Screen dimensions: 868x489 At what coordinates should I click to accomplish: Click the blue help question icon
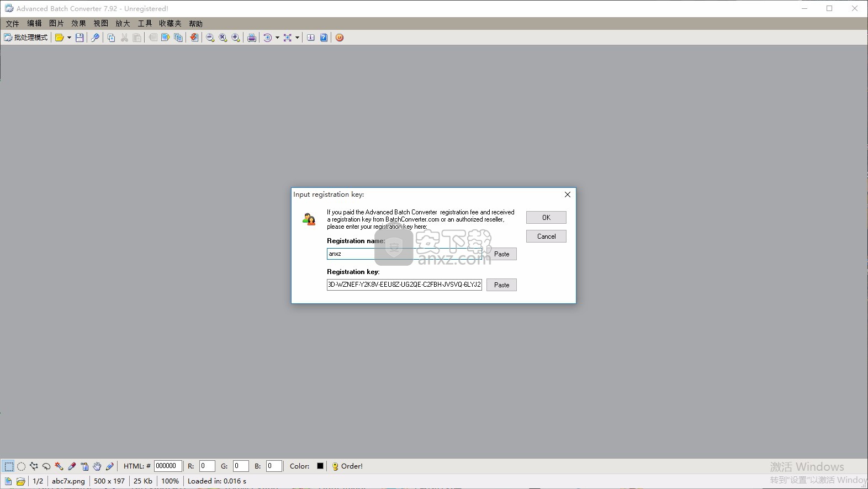324,38
